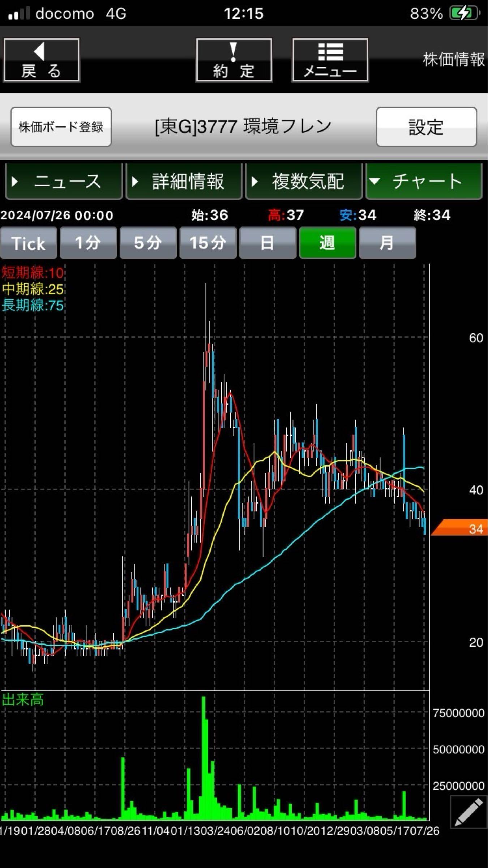Tap the 75000000 volume axis label
Screen dimensions: 488x868
click(x=458, y=713)
